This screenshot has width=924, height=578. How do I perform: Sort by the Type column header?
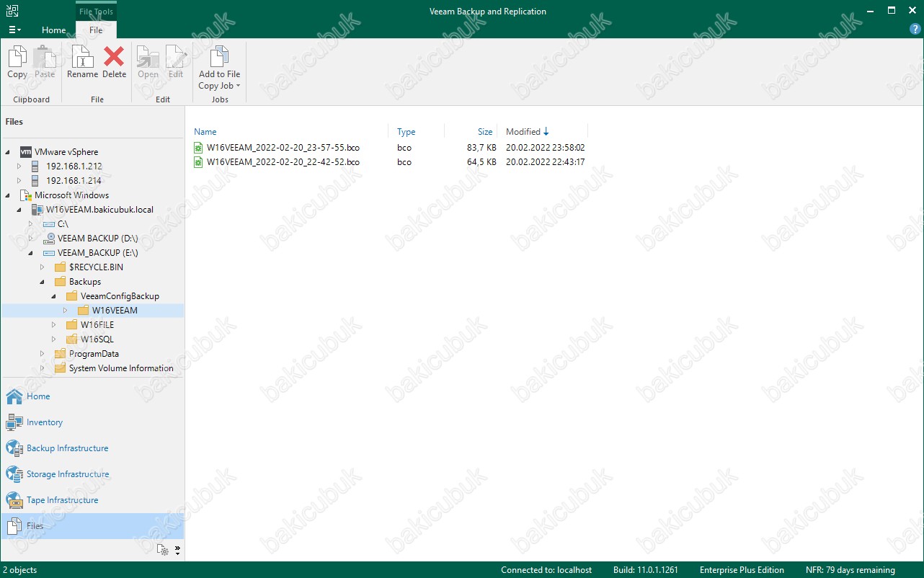tap(407, 132)
